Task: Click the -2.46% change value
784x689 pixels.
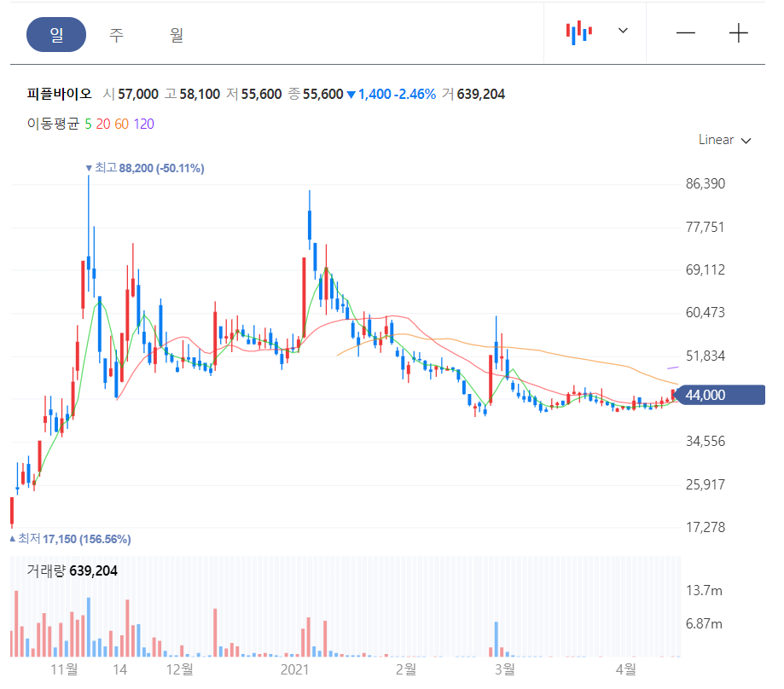Action: pos(415,94)
